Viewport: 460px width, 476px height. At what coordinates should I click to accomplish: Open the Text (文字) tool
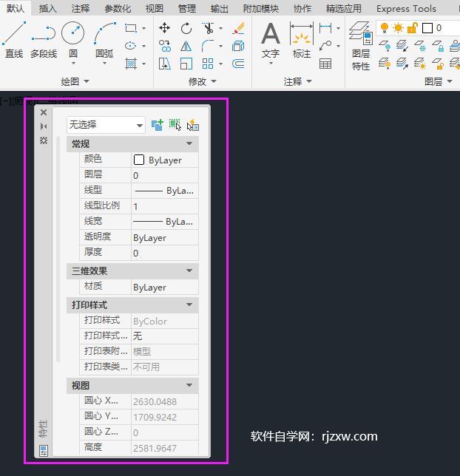click(271, 39)
